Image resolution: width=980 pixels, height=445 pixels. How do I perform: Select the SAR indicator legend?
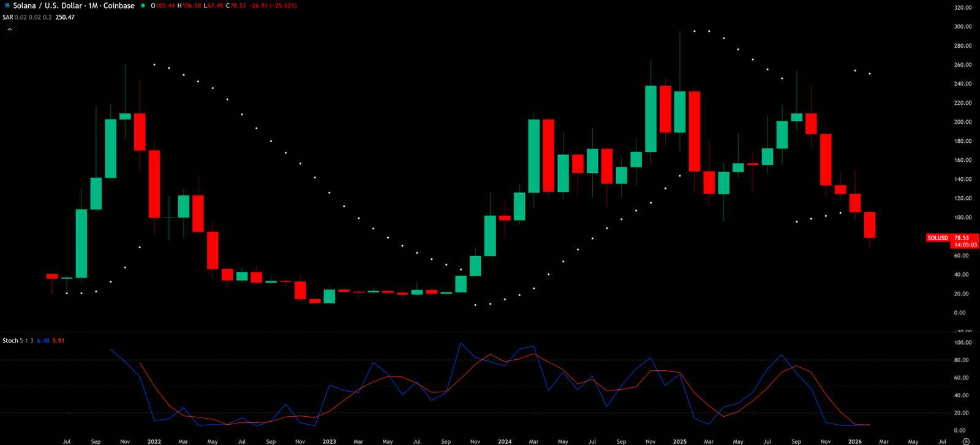[x=7, y=17]
